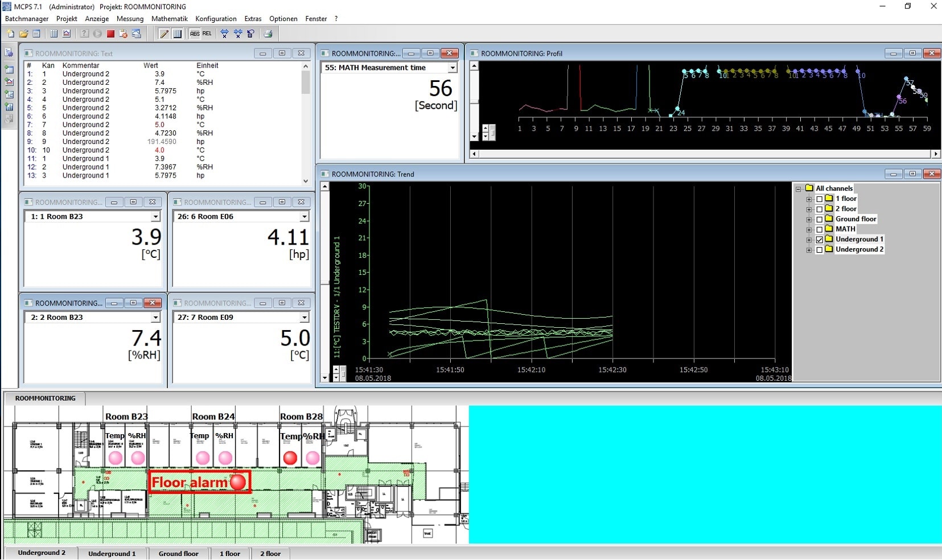Select the Pencil edit tool icon
Image resolution: width=942 pixels, height=560 pixels.
click(165, 34)
